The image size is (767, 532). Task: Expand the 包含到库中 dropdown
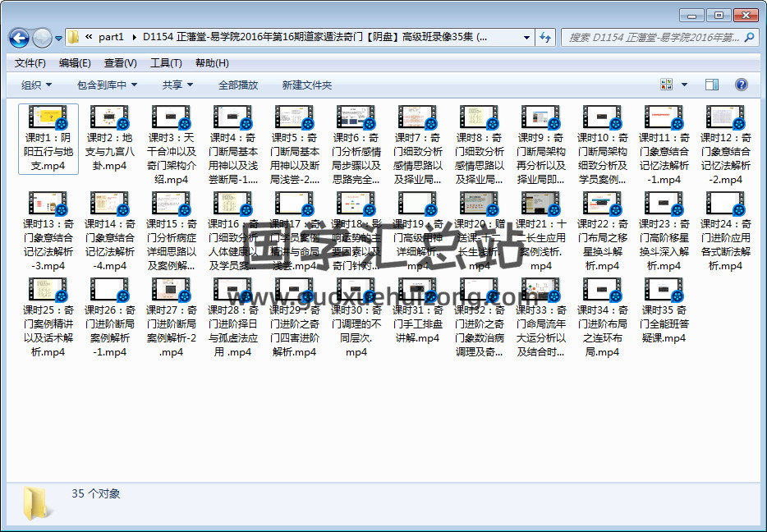[107, 85]
